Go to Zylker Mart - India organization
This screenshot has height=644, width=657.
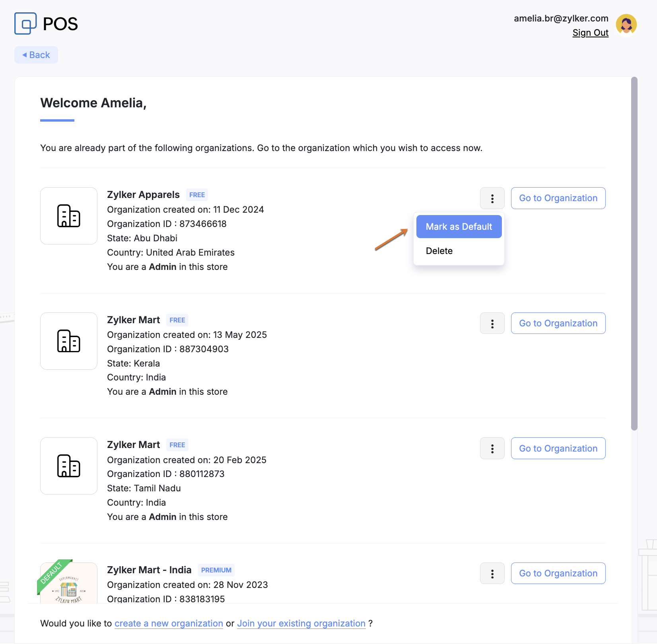click(x=558, y=574)
